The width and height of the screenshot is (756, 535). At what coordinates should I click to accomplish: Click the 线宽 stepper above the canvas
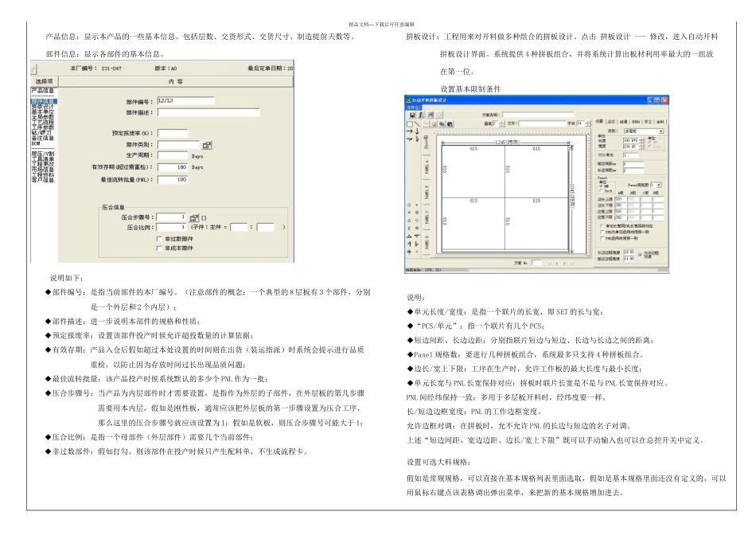502,124
